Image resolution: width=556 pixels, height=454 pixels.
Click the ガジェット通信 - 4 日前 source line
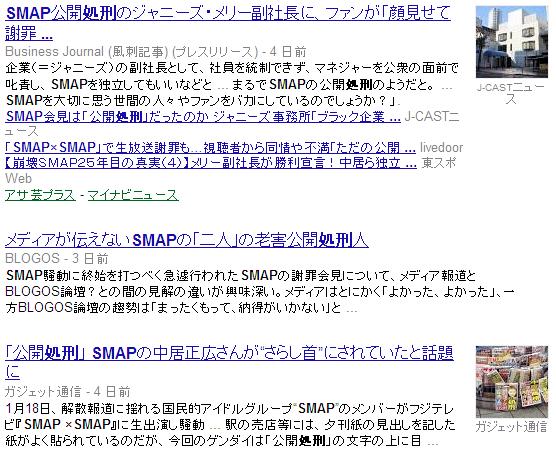[x=67, y=392]
